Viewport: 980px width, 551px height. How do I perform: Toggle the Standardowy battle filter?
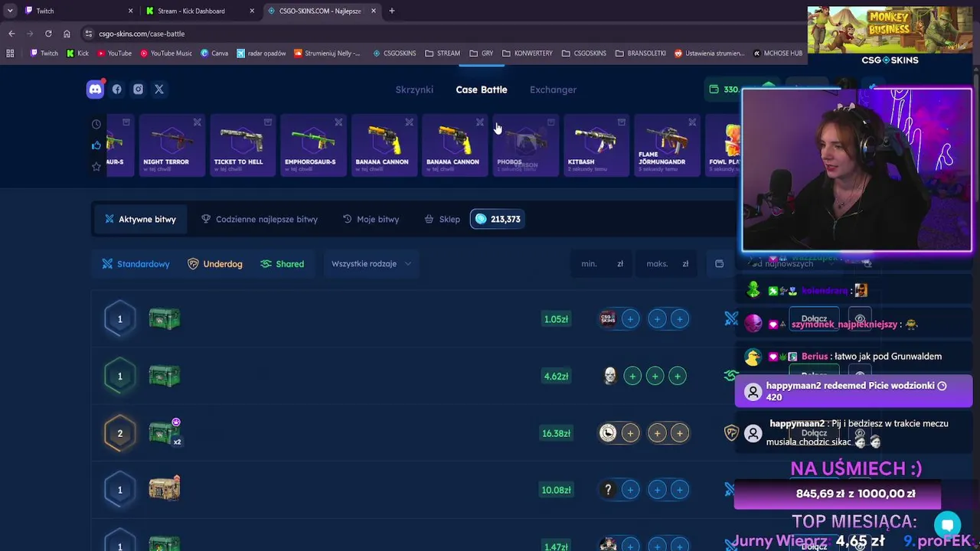click(136, 264)
